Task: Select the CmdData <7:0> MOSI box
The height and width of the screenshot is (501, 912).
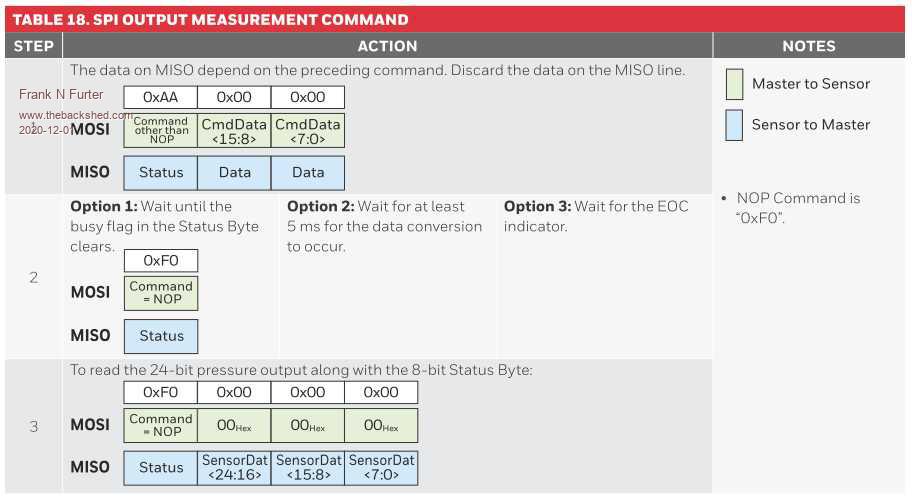Action: [308, 131]
